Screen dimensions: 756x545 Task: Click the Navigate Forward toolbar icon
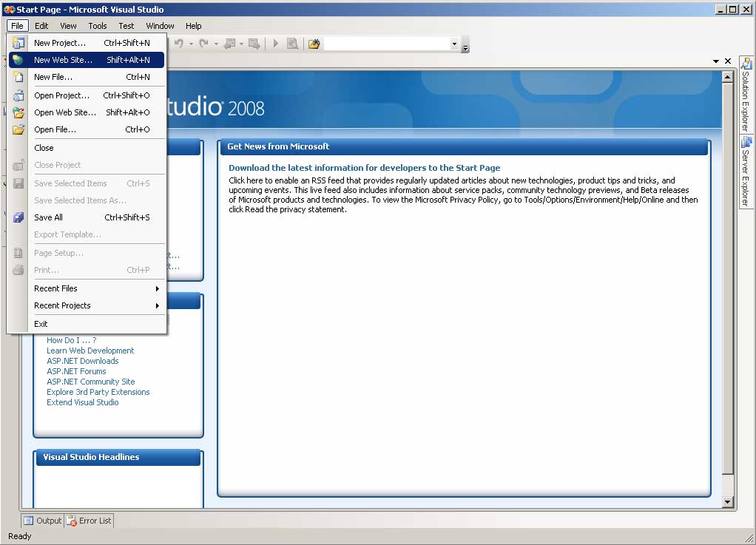254,44
